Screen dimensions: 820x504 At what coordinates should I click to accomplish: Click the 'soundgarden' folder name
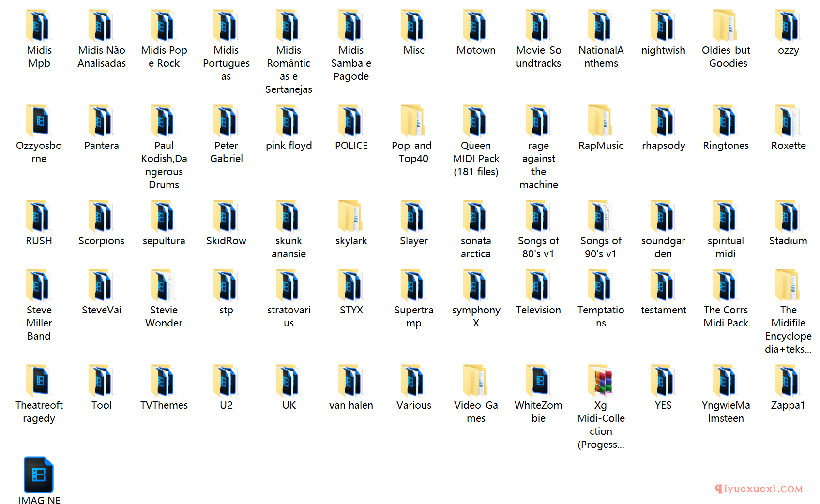point(663,247)
